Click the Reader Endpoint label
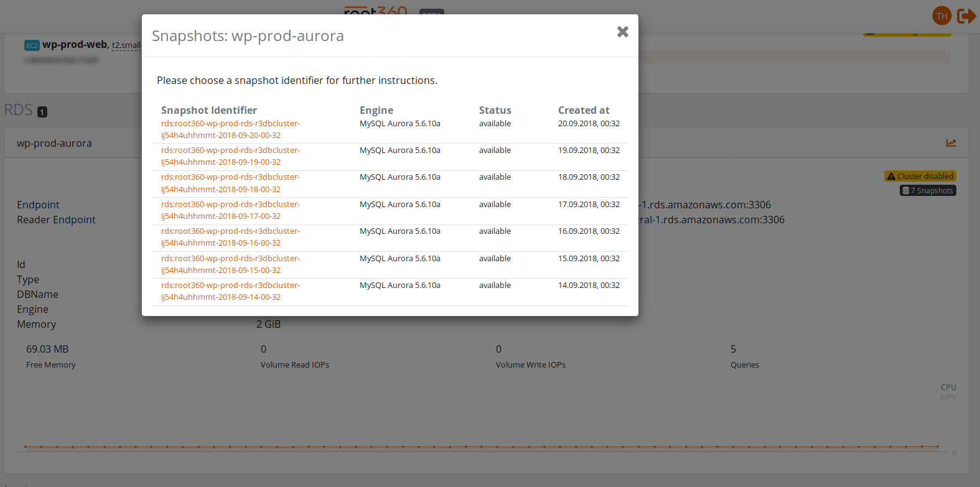The width and height of the screenshot is (980, 487). (x=56, y=220)
